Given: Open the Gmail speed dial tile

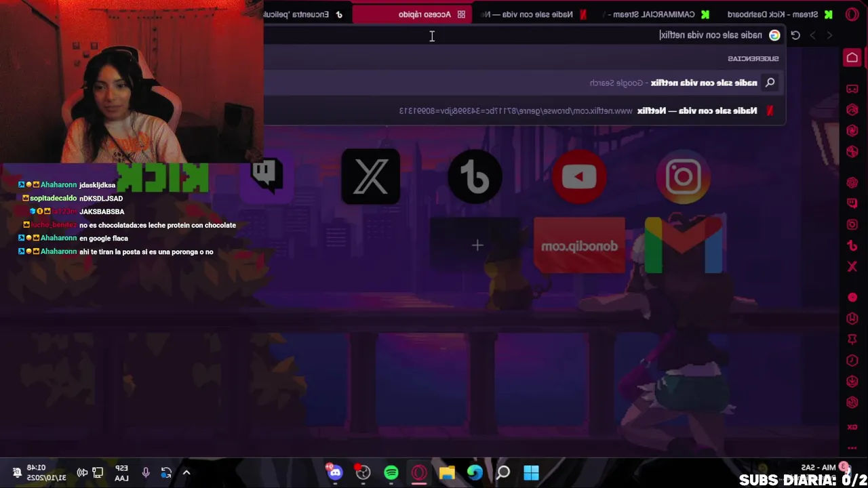Looking at the screenshot, I should coord(684,245).
